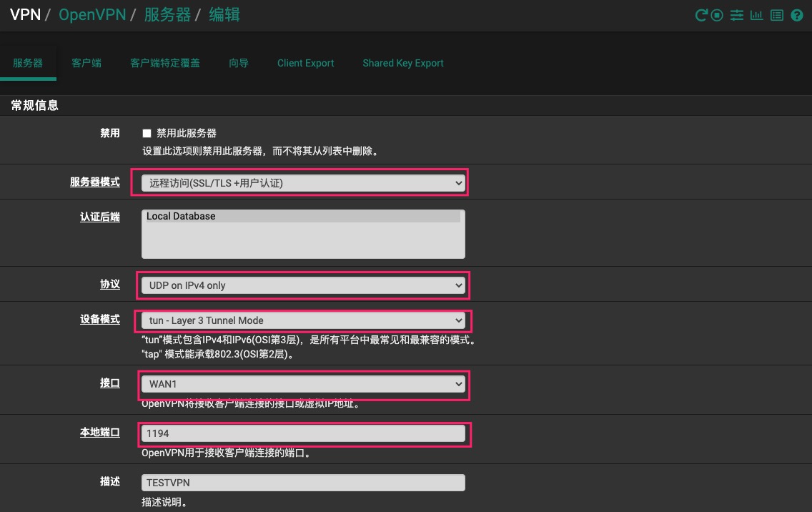Select Local Database in 认证后端 list

(x=303, y=216)
